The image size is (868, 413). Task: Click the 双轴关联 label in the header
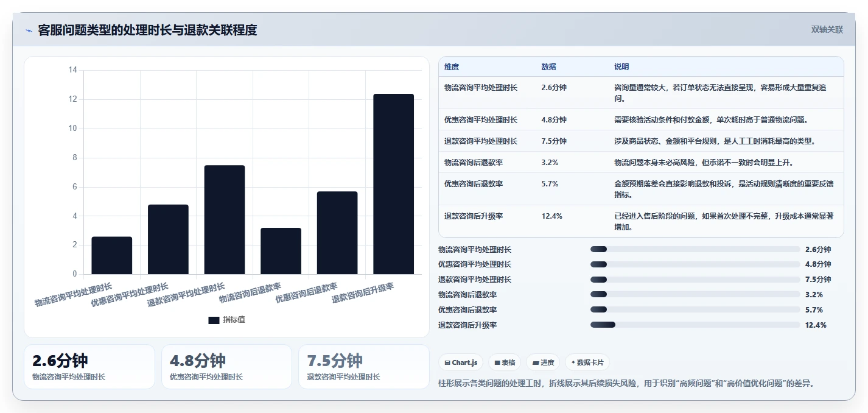[x=827, y=30]
